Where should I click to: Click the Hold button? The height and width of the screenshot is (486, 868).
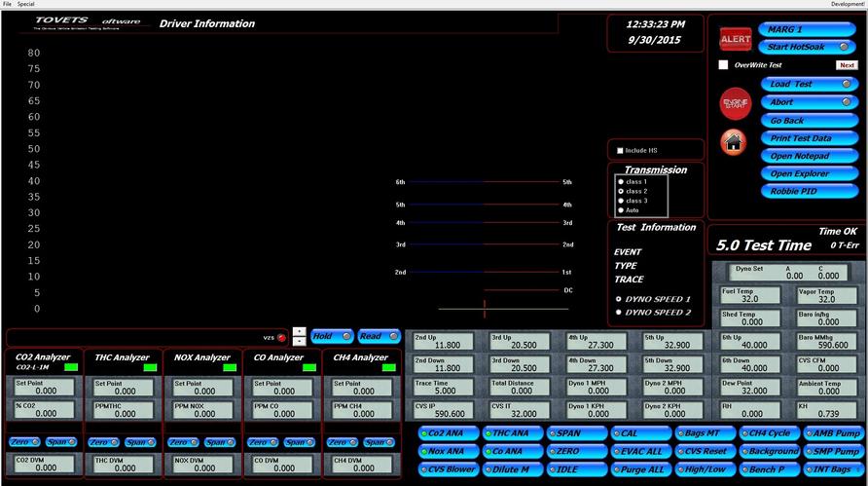click(x=331, y=336)
